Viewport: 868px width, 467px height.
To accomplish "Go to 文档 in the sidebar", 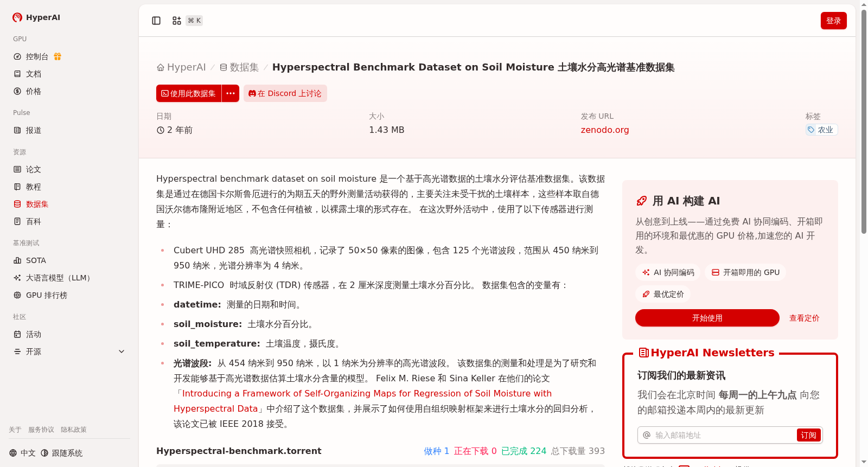I will point(69,74).
